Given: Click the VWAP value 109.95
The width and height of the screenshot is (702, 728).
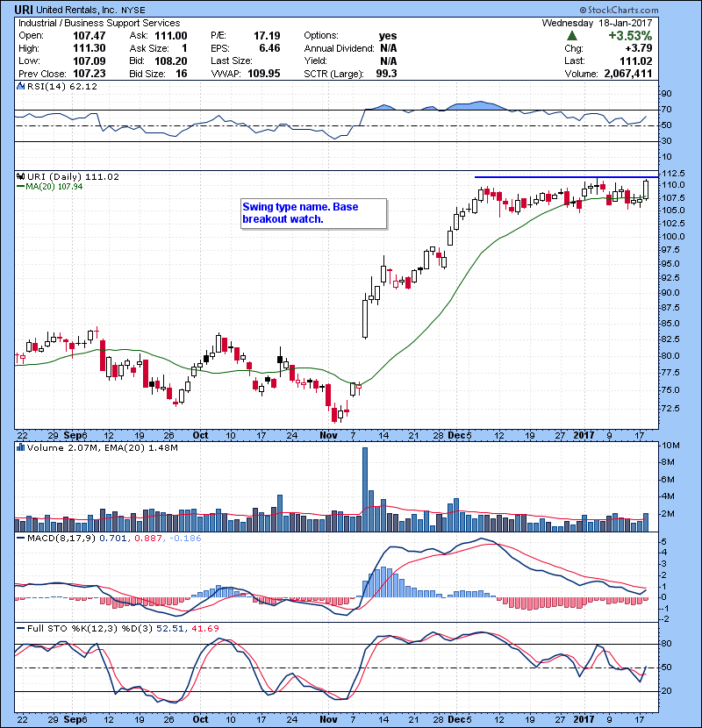Looking at the screenshot, I should pos(264,74).
